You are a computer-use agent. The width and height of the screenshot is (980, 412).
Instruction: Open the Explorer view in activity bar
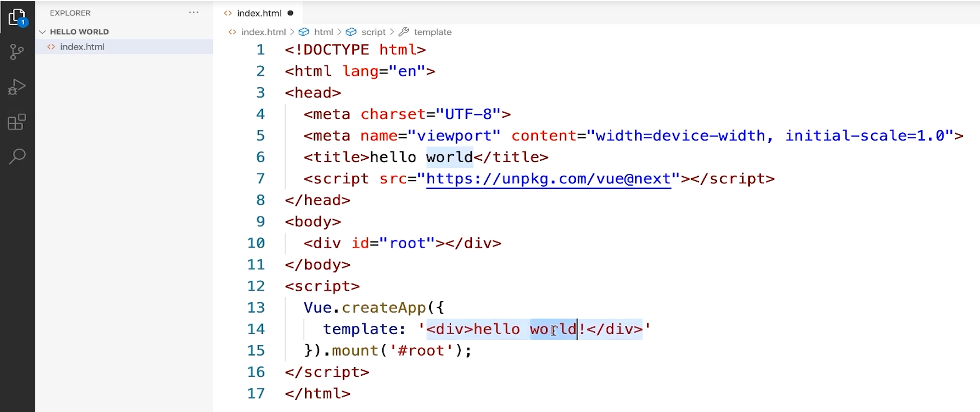pyautogui.click(x=17, y=18)
